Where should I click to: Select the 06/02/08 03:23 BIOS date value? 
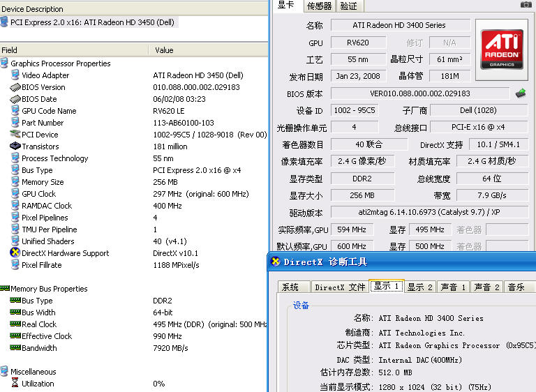pyautogui.click(x=179, y=99)
